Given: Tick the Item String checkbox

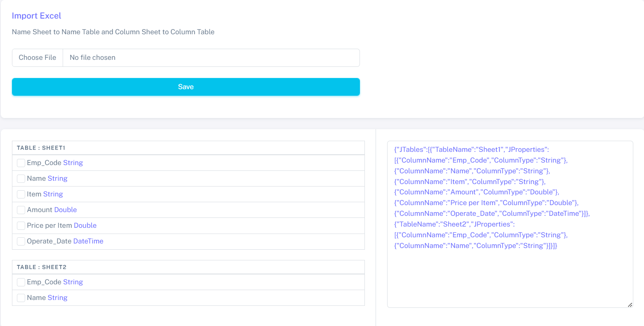Looking at the screenshot, I should click(x=21, y=194).
